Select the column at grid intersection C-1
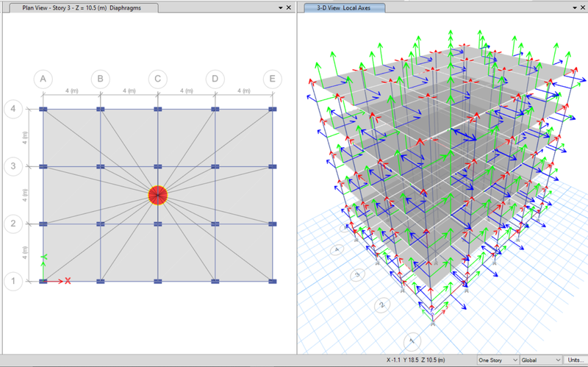Screen dimensions: 588x367 click(158, 282)
